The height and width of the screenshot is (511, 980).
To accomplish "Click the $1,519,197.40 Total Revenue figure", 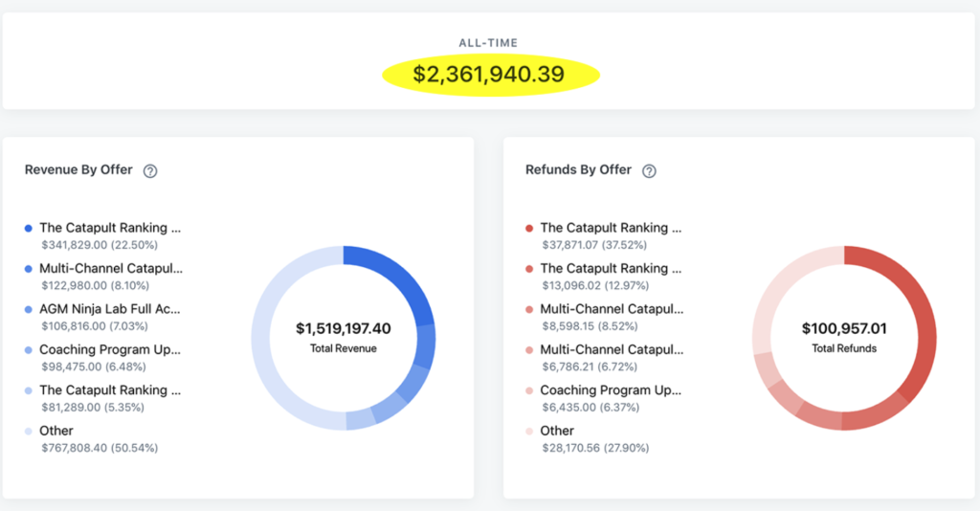I will pos(343,329).
